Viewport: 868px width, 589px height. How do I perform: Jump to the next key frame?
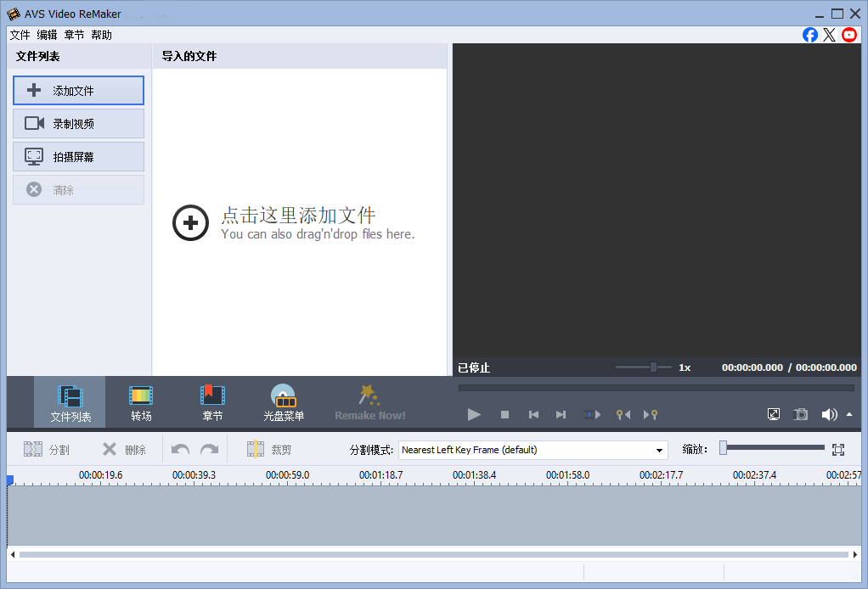[652, 415]
